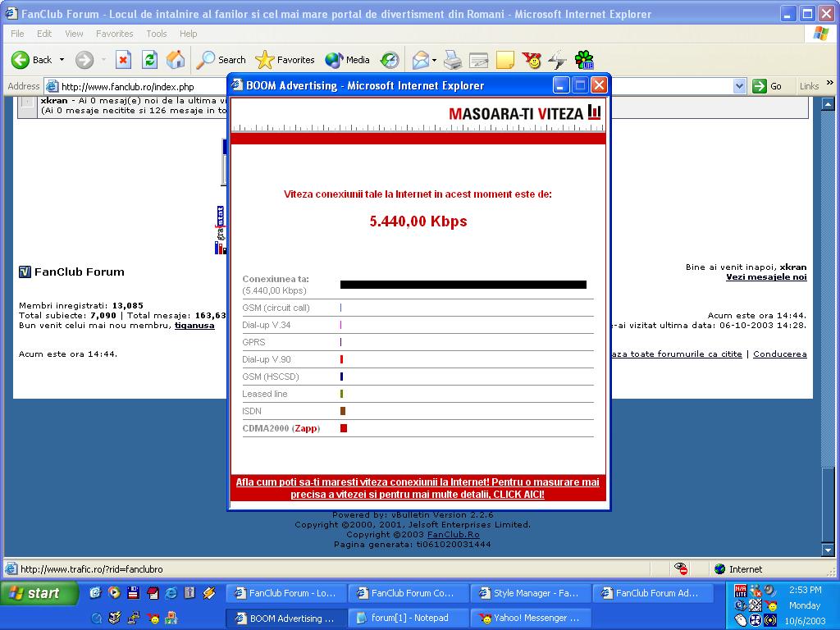Launch the Yahoo Messenger toolbar icon
This screenshot has height=630, width=840.
pos(532,60)
